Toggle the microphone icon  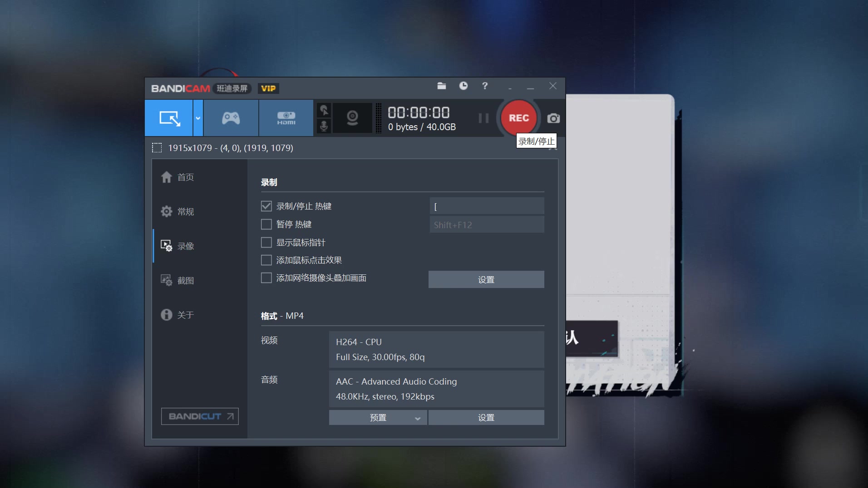(324, 126)
